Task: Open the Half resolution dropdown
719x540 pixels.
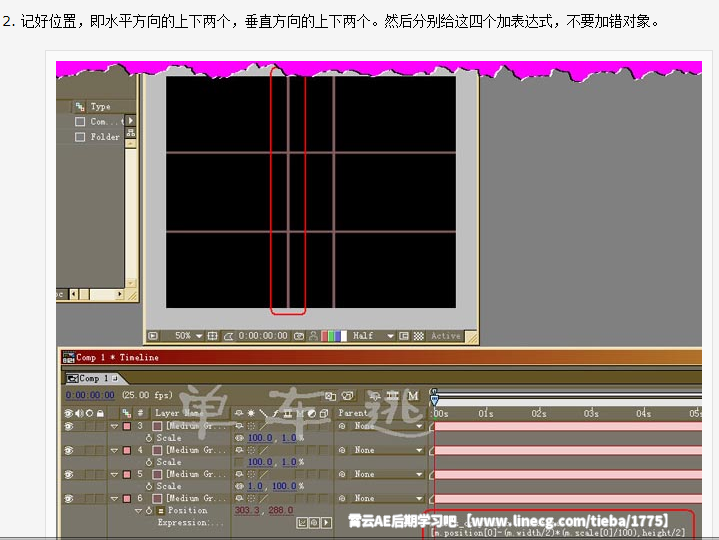Action: pos(373,336)
